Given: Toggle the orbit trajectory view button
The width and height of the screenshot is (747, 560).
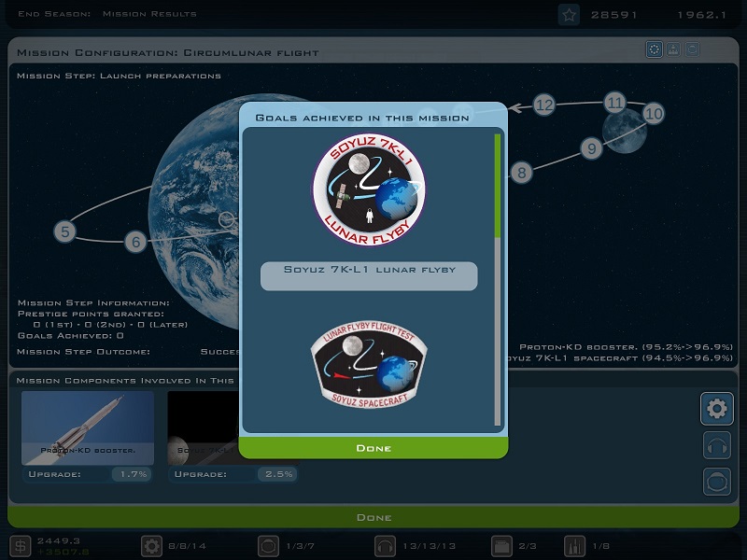Looking at the screenshot, I should pos(655,49).
